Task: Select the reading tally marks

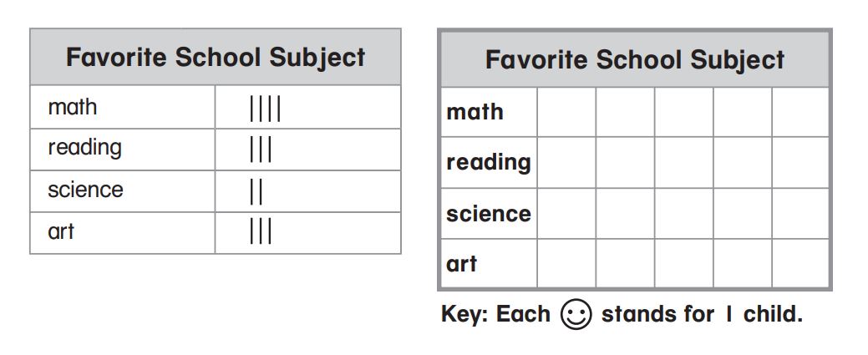Action: (x=261, y=150)
